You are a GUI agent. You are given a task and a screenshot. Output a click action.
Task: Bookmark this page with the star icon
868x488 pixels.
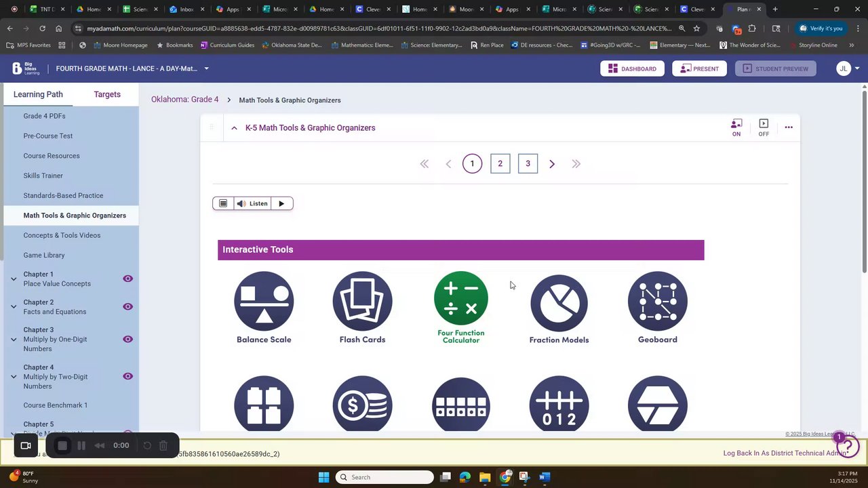pyautogui.click(x=696, y=28)
